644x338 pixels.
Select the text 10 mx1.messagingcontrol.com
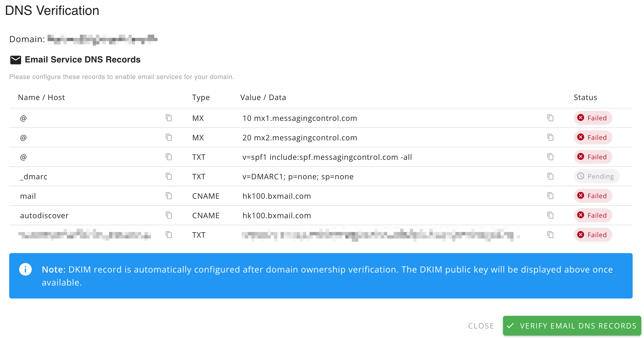pos(300,118)
